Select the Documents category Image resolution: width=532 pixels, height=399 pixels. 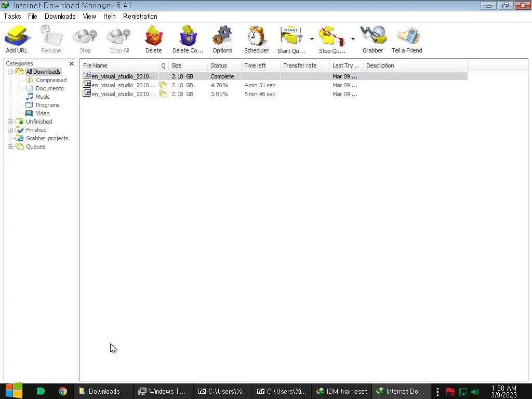coord(49,88)
